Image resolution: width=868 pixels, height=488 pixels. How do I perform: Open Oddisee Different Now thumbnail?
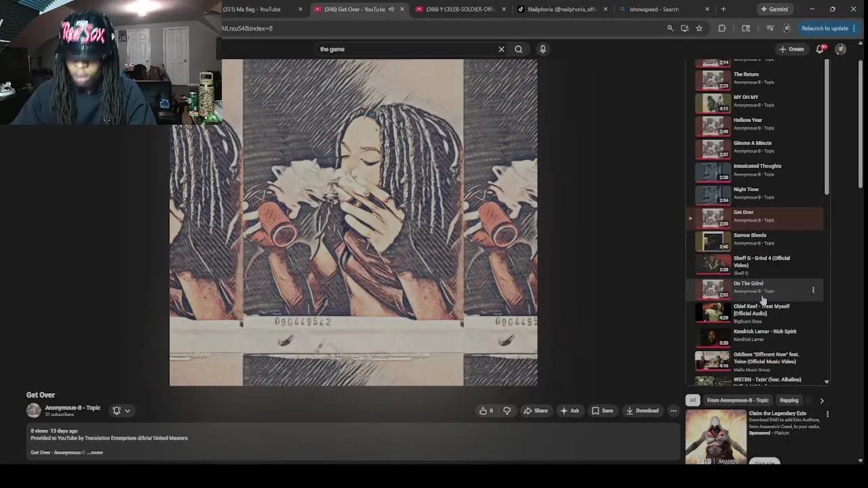tap(712, 361)
